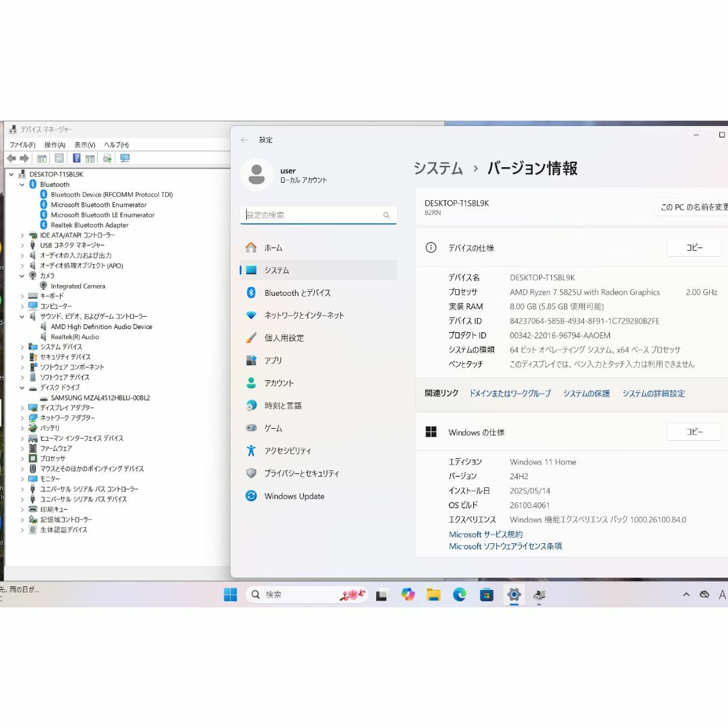The height and width of the screenshot is (728, 728).
Task: Open Microsoft Edge from taskbar
Action: coord(460,595)
